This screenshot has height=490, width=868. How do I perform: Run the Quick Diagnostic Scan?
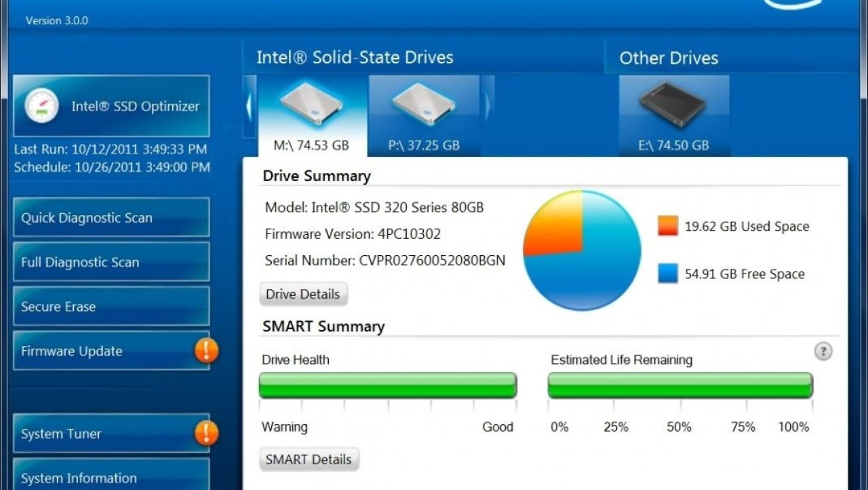tap(111, 218)
